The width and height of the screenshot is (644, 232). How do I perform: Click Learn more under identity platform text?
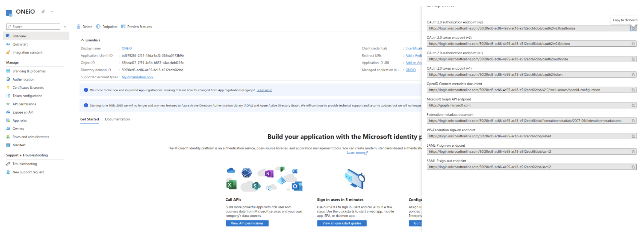click(357, 153)
